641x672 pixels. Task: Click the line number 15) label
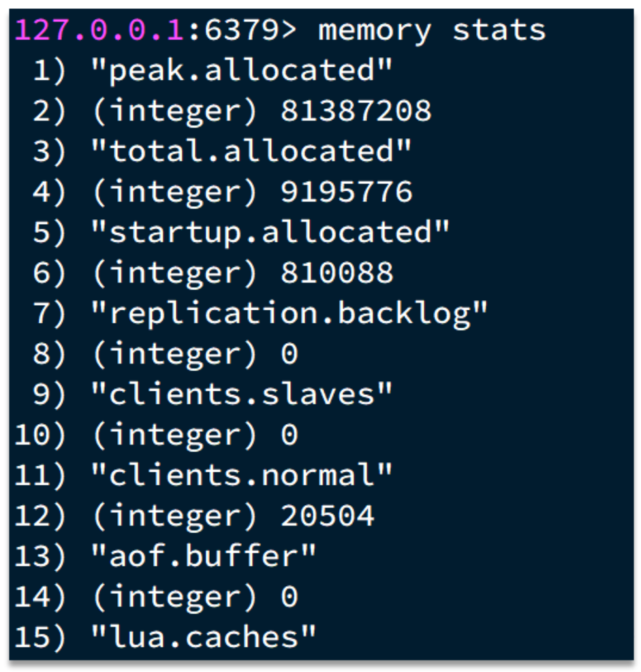coord(40,638)
